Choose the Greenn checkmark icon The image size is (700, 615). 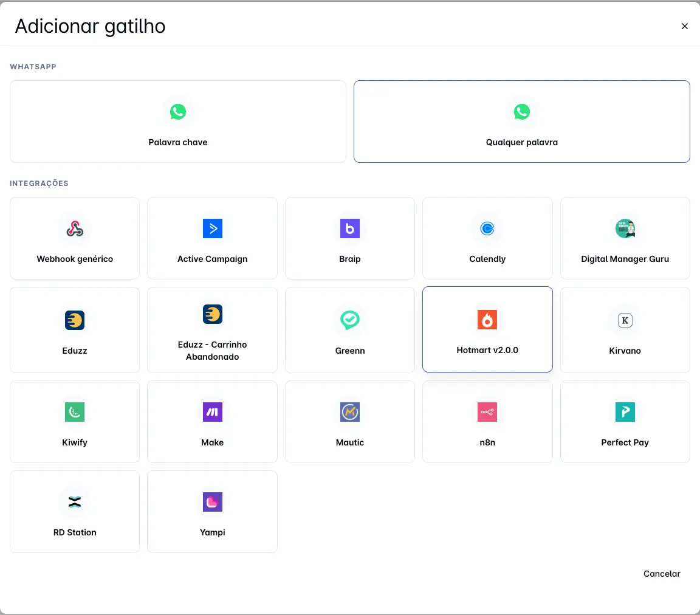349,320
